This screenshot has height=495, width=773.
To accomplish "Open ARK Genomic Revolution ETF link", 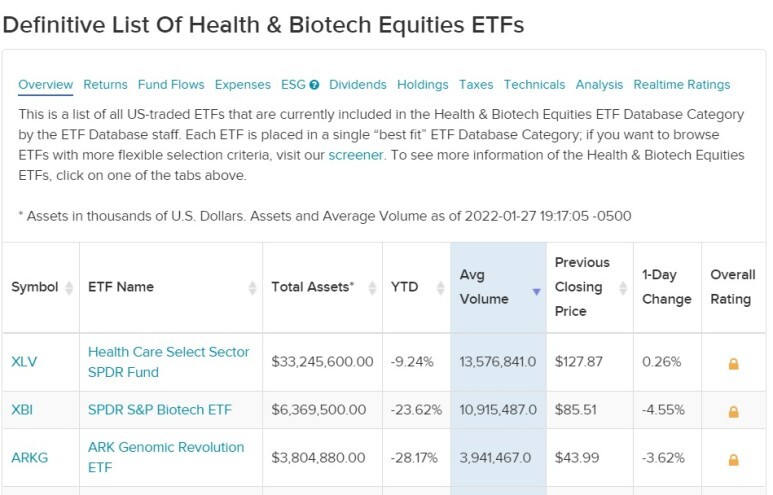I will (166, 457).
